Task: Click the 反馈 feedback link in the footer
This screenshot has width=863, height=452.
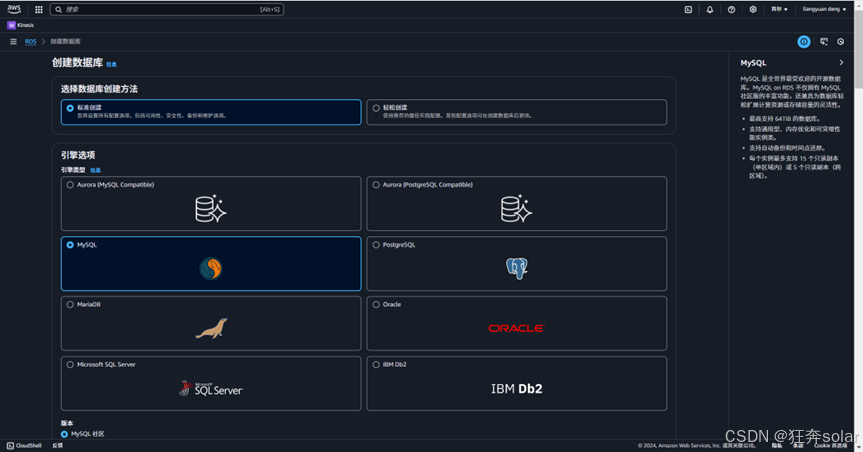Action: tap(57, 445)
